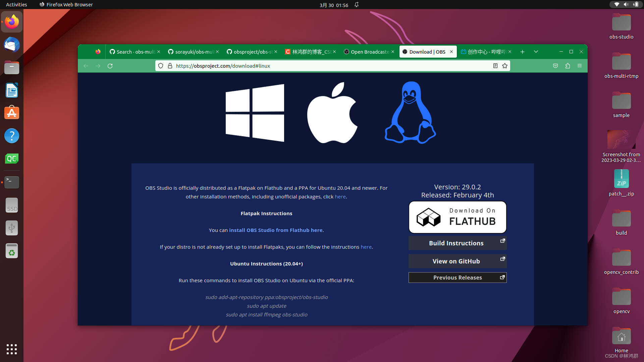Open the clock and calendar panel
Image resolution: width=644 pixels, height=362 pixels.
(334, 5)
